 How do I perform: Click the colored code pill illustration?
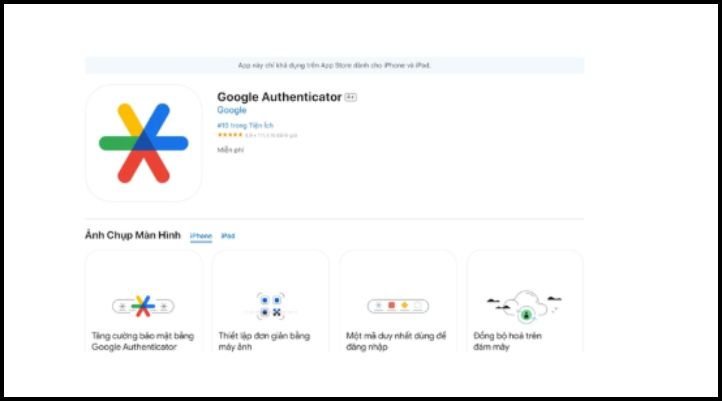click(398, 306)
